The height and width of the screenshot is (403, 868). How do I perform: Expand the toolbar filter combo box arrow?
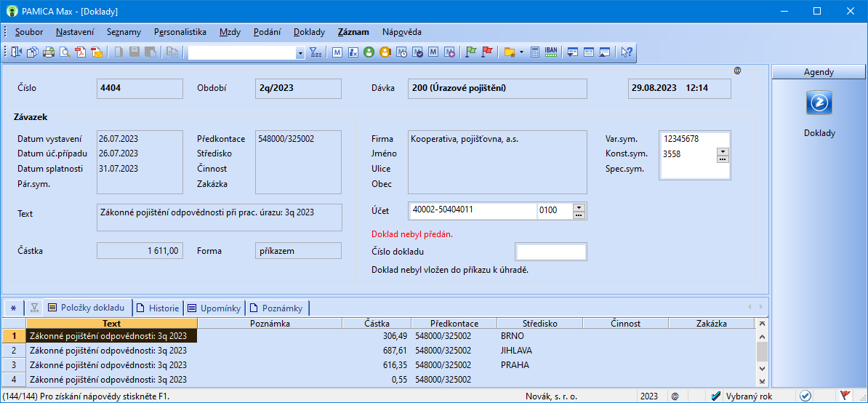point(300,53)
